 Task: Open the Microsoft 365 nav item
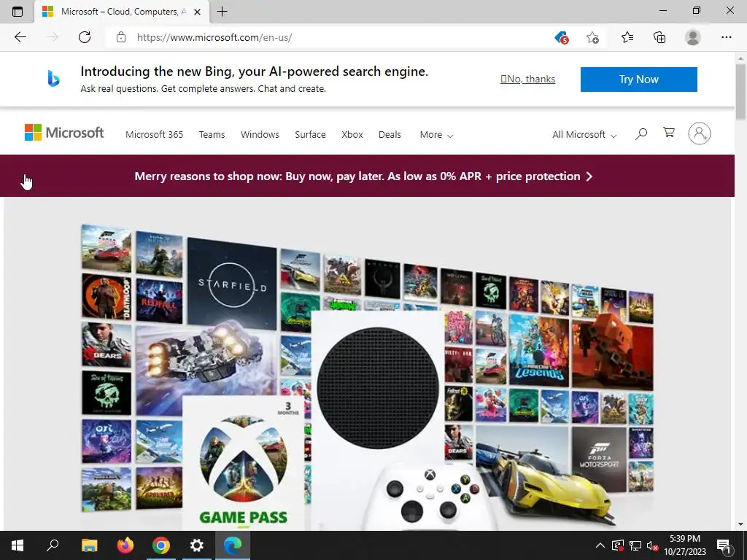click(x=155, y=135)
